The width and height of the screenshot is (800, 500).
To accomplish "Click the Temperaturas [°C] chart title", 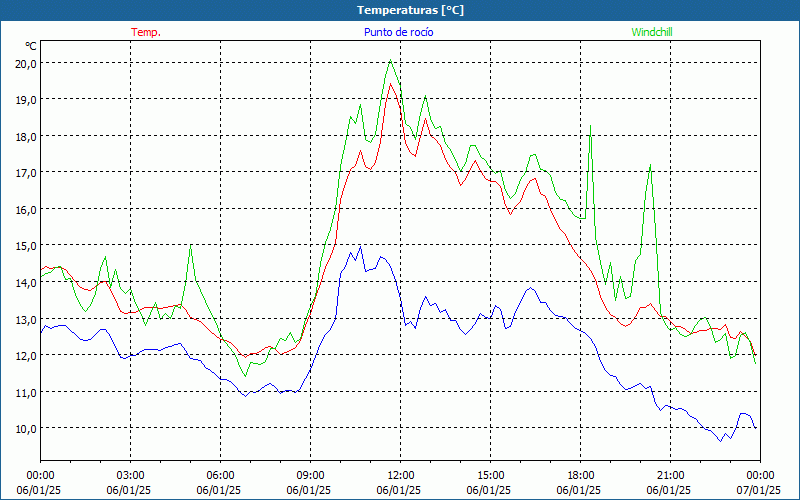I will pyautogui.click(x=410, y=10).
